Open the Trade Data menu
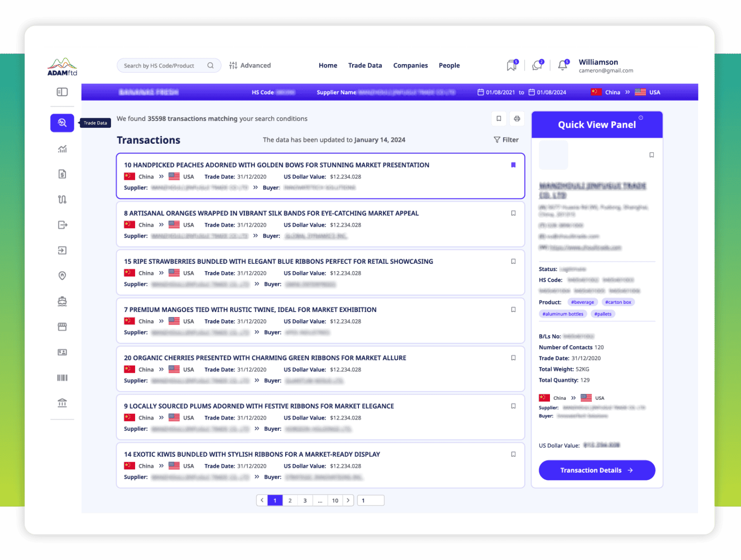Image resolution: width=741 pixels, height=560 pixels. point(365,66)
